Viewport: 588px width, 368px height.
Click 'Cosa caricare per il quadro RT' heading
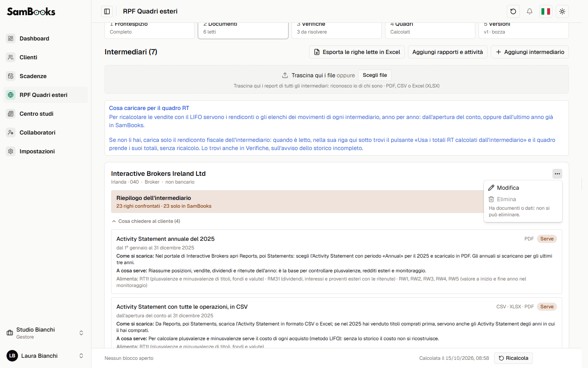[149, 108]
